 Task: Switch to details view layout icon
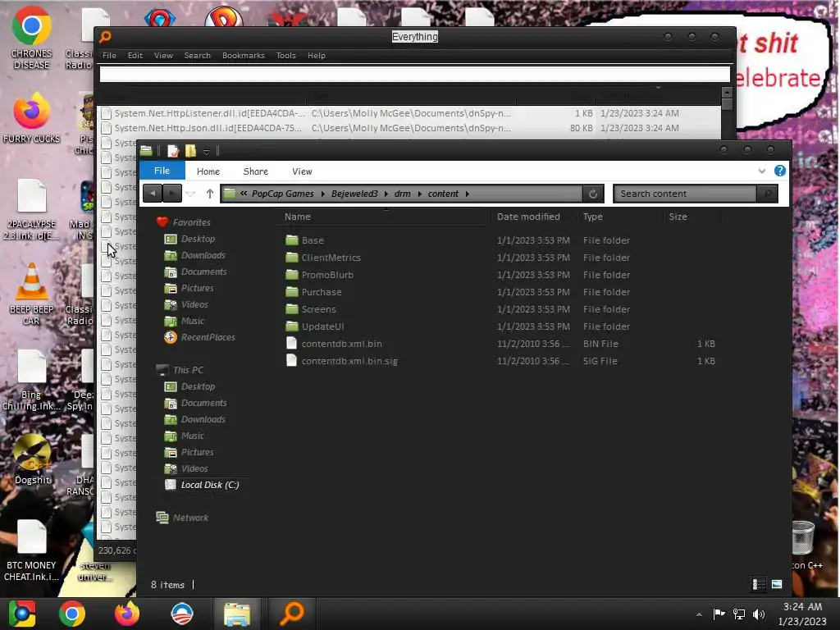759,584
